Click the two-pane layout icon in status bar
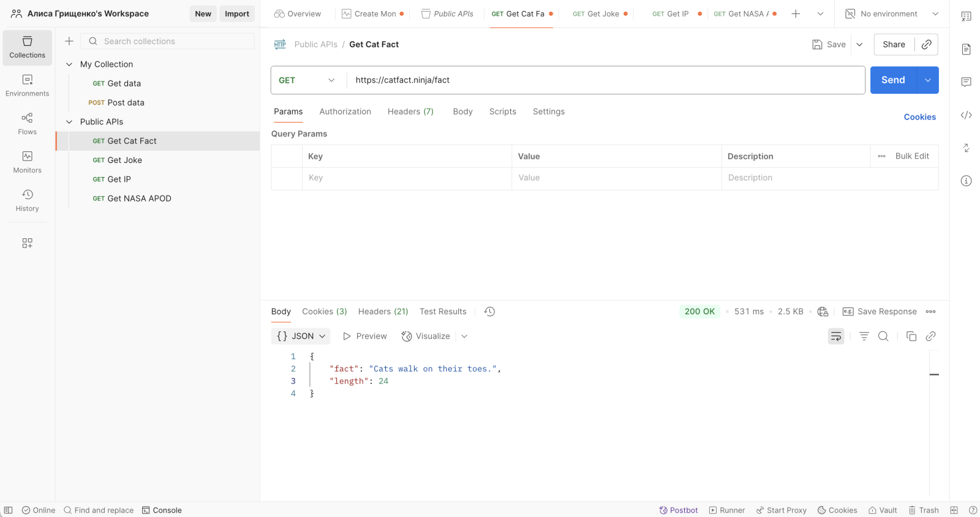Viewport: 980px width, 517px height. pos(954,510)
